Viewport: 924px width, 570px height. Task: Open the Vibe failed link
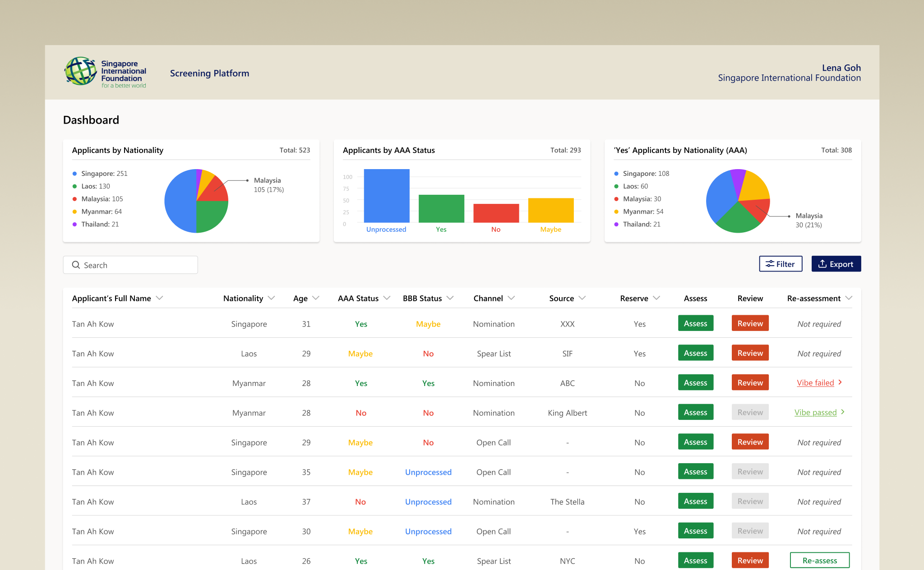point(815,383)
